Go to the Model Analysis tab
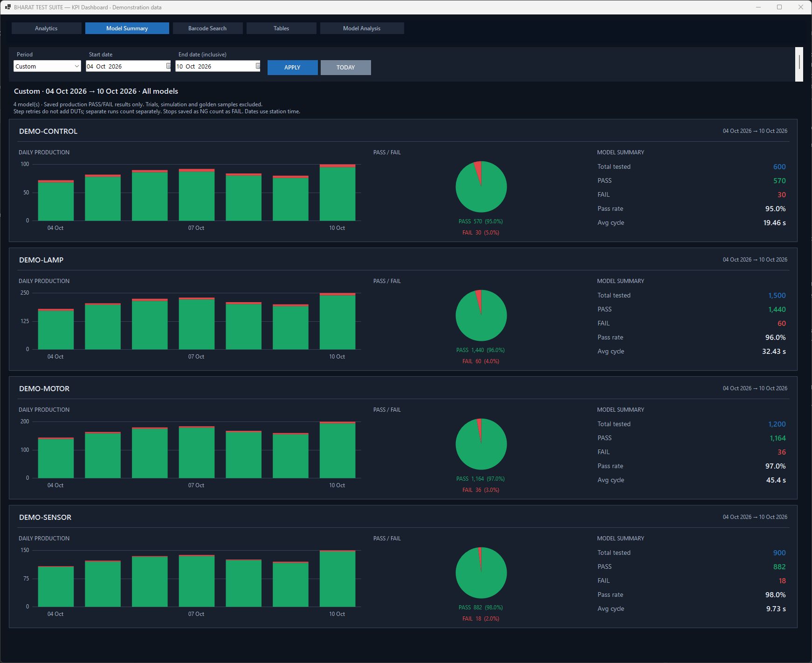Image resolution: width=812 pixels, height=663 pixels. point(362,28)
